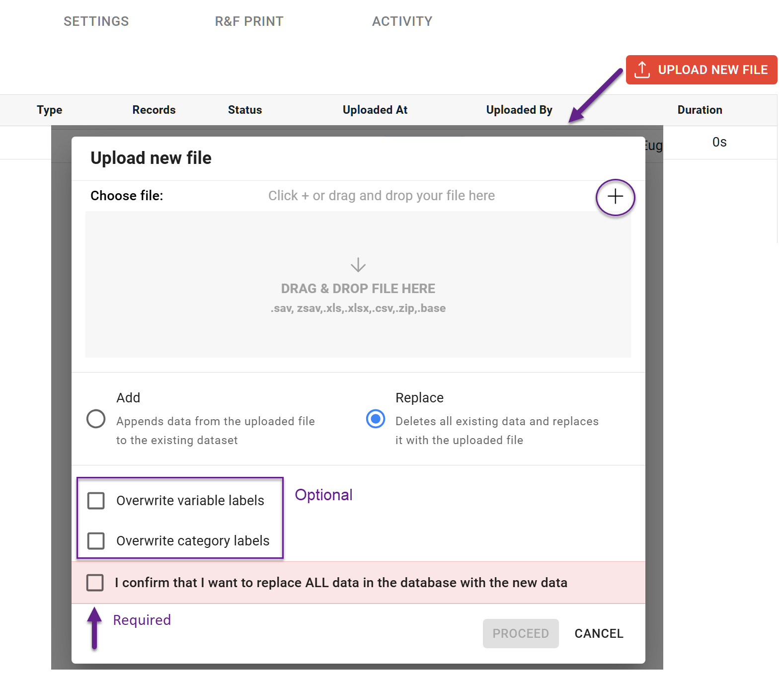Switch to the R&F PRINT tab

click(249, 21)
